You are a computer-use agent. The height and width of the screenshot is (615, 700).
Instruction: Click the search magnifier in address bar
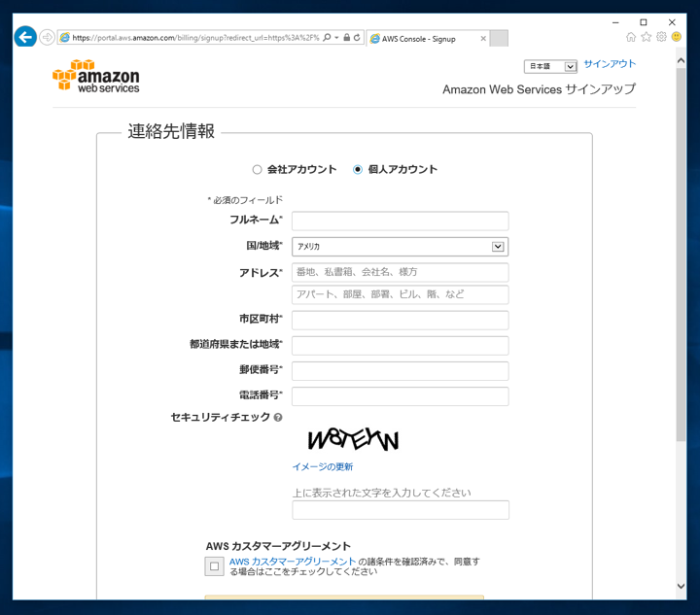[x=328, y=38]
